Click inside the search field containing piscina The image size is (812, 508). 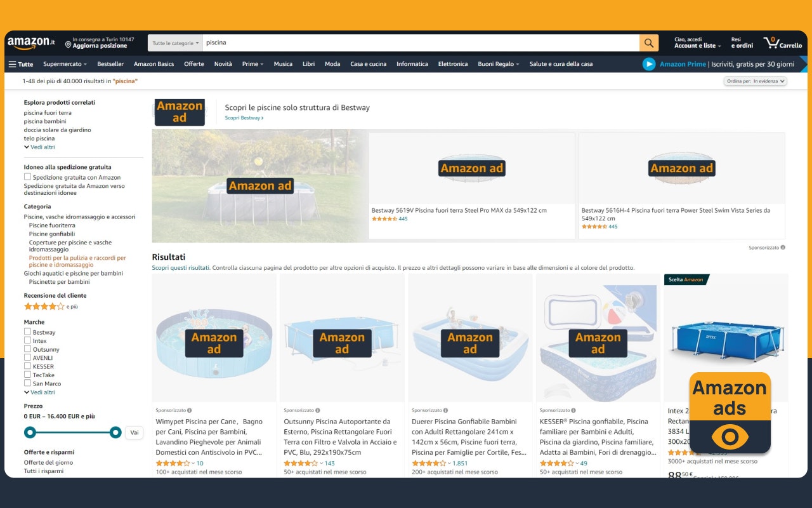click(x=421, y=43)
